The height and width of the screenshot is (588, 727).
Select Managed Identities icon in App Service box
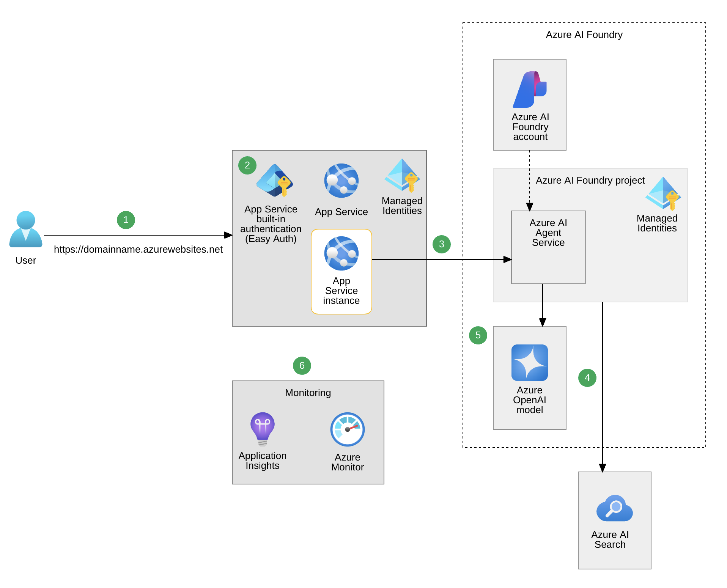pyautogui.click(x=402, y=175)
